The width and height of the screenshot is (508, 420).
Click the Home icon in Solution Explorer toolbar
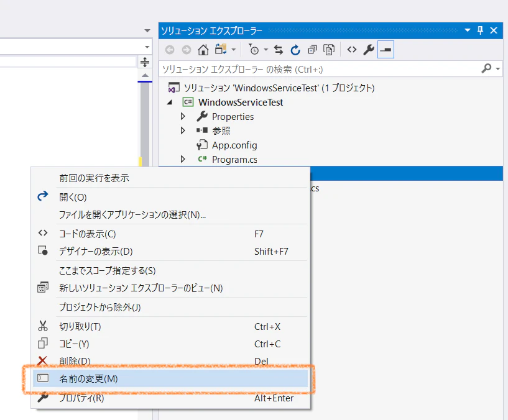click(203, 50)
